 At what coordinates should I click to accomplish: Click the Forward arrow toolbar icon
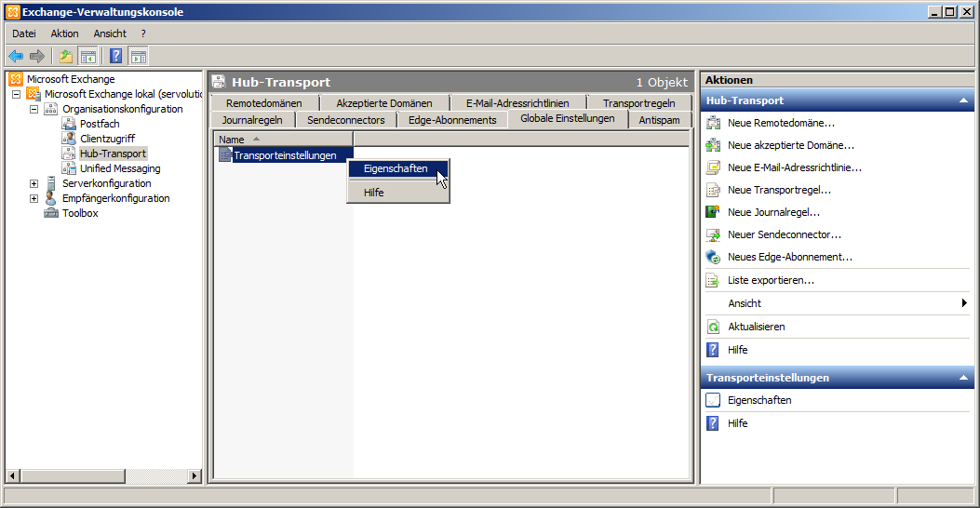(x=37, y=56)
